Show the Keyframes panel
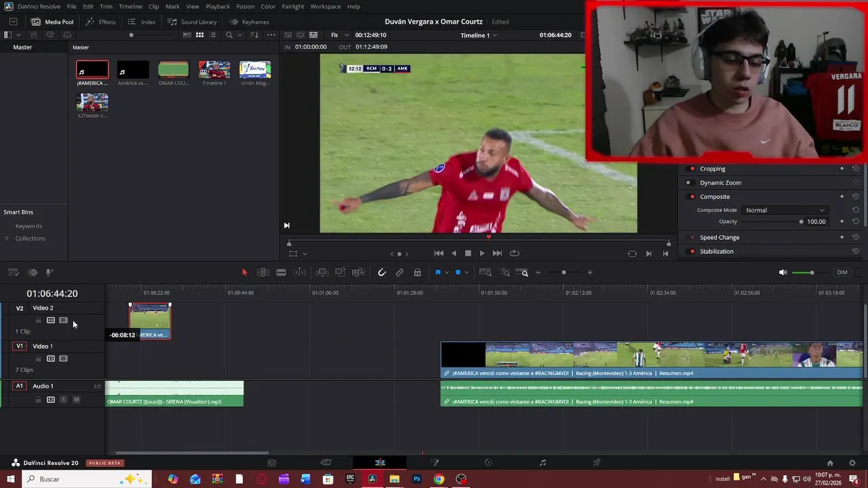The width and height of the screenshot is (868, 488). pos(249,22)
